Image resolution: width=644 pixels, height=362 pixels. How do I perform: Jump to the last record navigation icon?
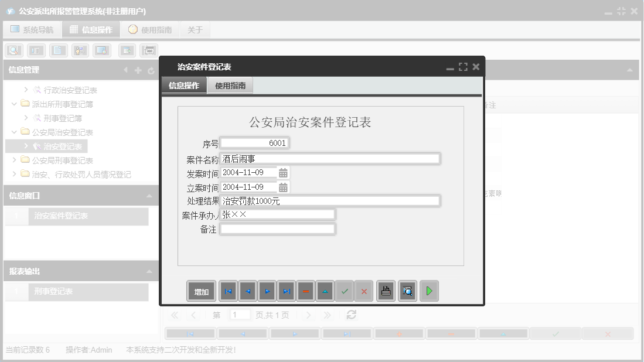click(x=286, y=291)
